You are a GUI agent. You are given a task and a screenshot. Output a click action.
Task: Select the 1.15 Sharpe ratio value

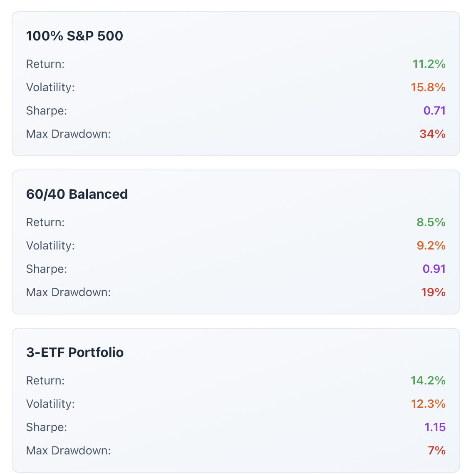[435, 427]
